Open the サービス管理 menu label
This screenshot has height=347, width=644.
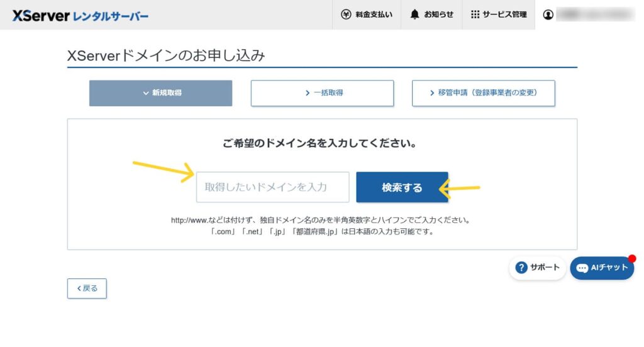tap(504, 14)
